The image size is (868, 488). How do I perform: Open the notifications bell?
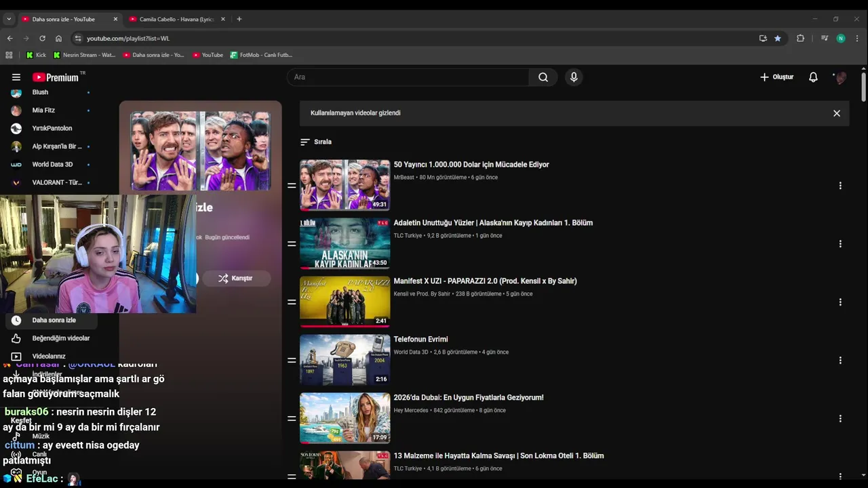[x=813, y=77]
